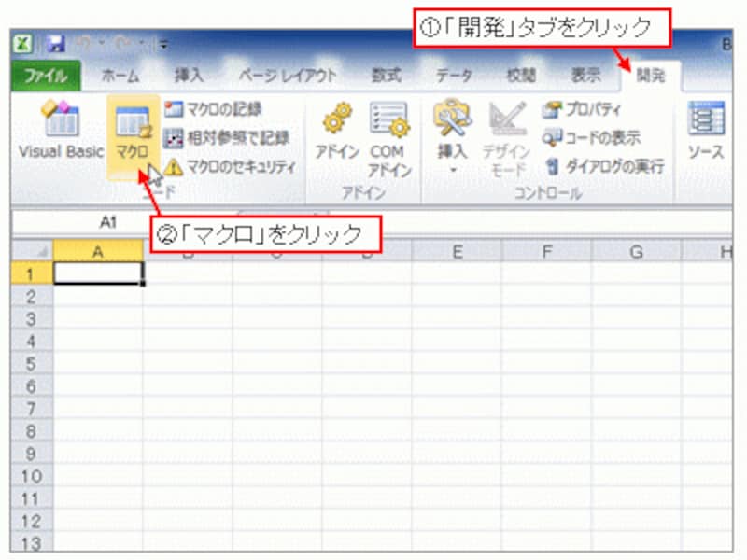Switch to the 挿入 ribbon tab
The width and height of the screenshot is (747, 560).
pos(189,76)
